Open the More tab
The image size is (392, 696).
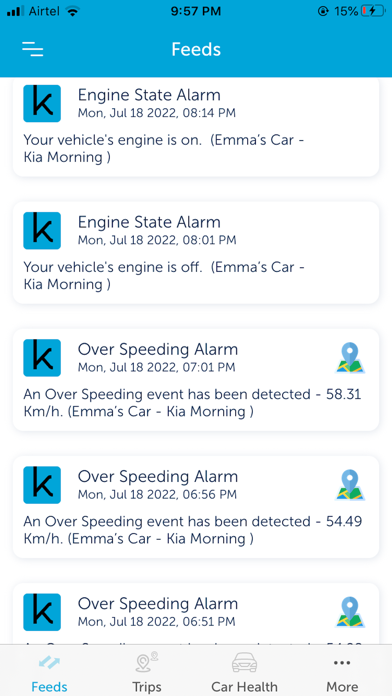point(342,671)
